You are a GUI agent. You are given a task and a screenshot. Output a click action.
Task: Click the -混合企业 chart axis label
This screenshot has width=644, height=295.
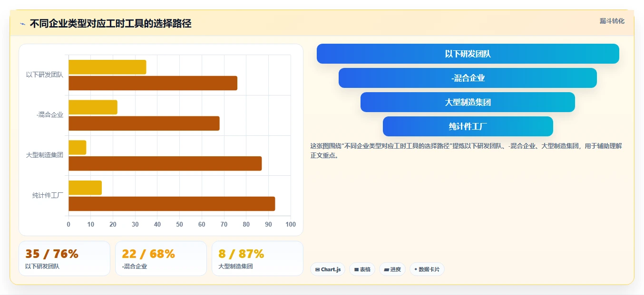[49, 115]
